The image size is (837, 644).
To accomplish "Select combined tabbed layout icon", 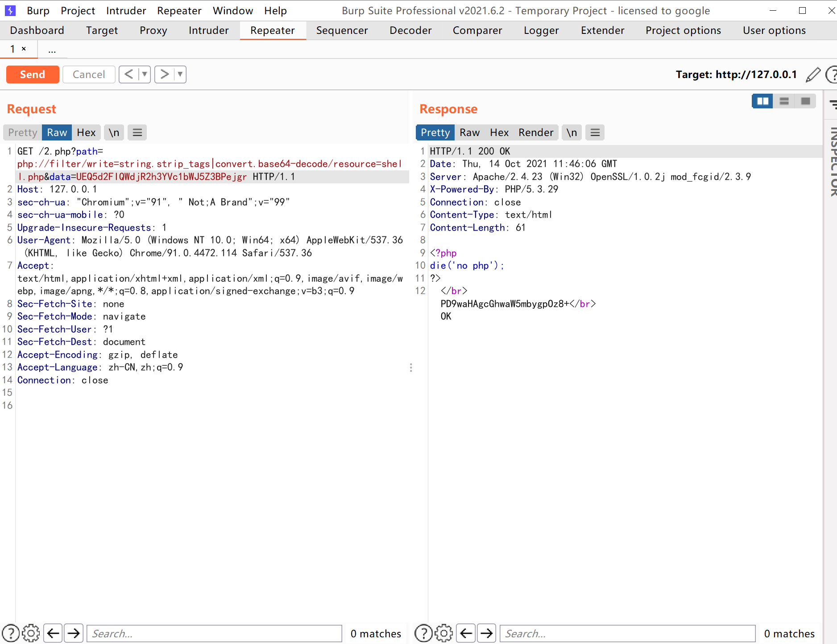I will pyautogui.click(x=805, y=101).
